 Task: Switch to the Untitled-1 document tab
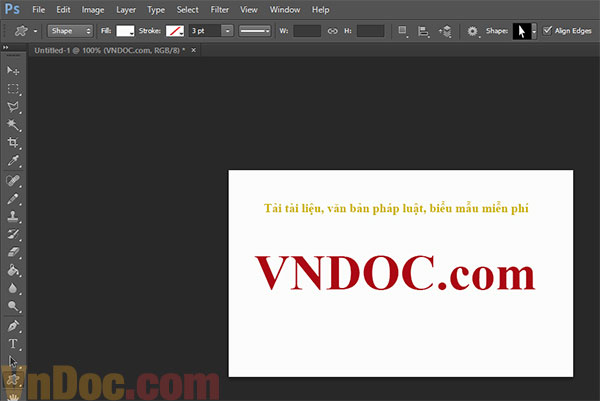pos(109,50)
